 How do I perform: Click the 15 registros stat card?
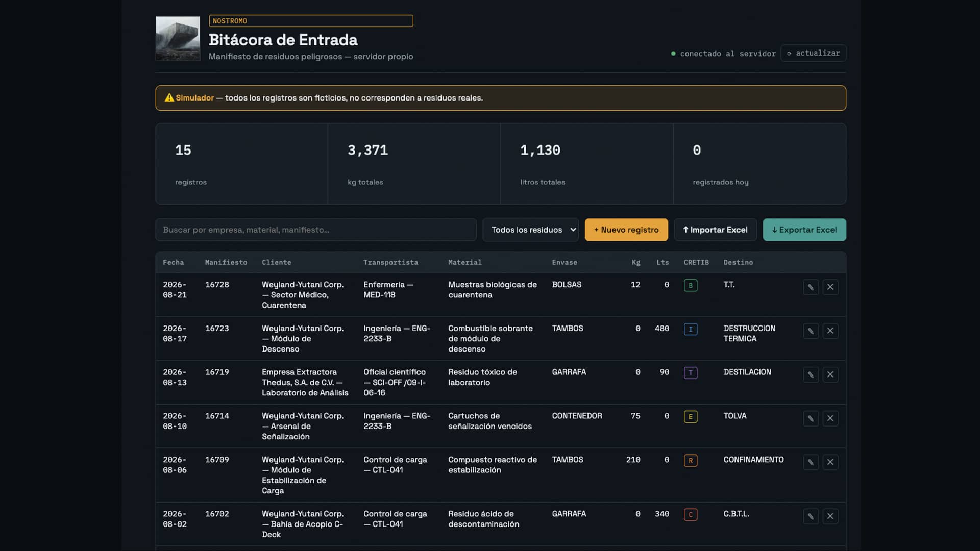[x=242, y=164]
